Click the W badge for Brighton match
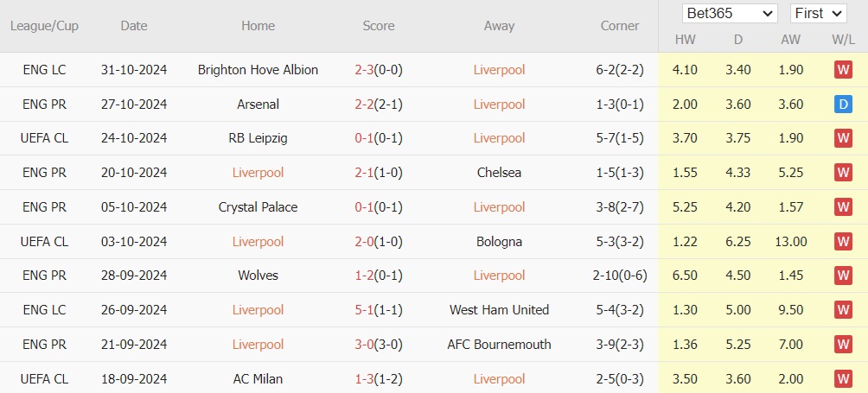This screenshot has height=393, width=868. pos(843,70)
